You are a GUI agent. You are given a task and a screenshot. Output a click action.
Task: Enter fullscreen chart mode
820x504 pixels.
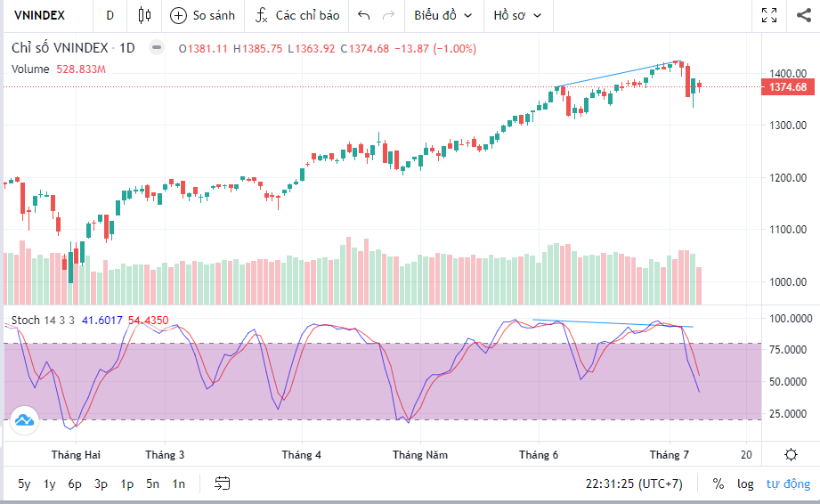(x=770, y=15)
